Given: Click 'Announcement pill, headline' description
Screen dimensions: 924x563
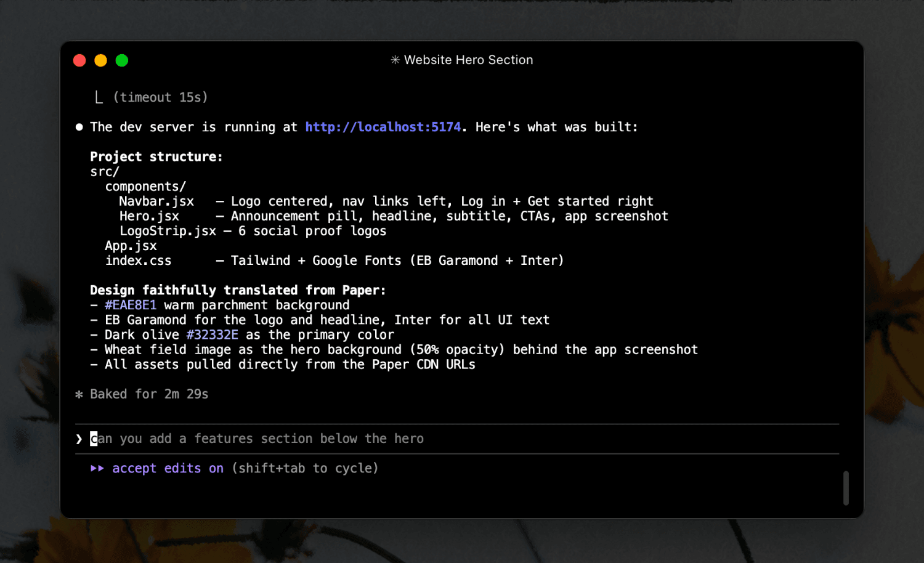Looking at the screenshot, I should coord(450,216).
